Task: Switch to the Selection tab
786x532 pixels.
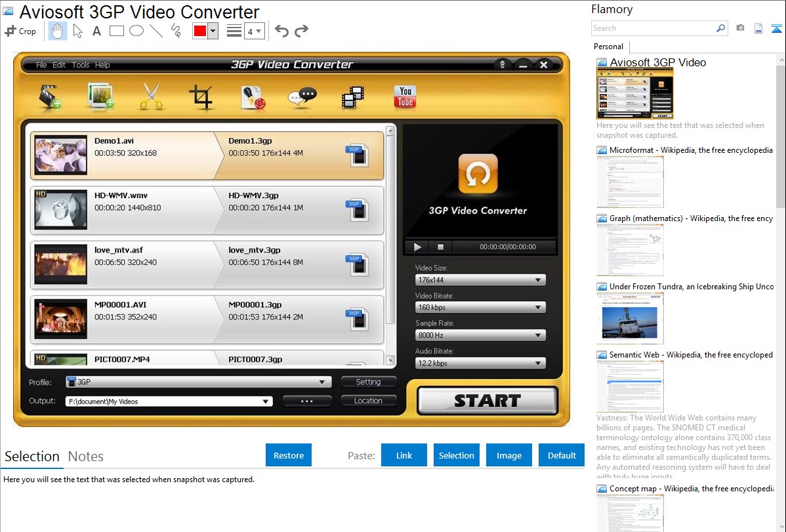Action: (32, 457)
